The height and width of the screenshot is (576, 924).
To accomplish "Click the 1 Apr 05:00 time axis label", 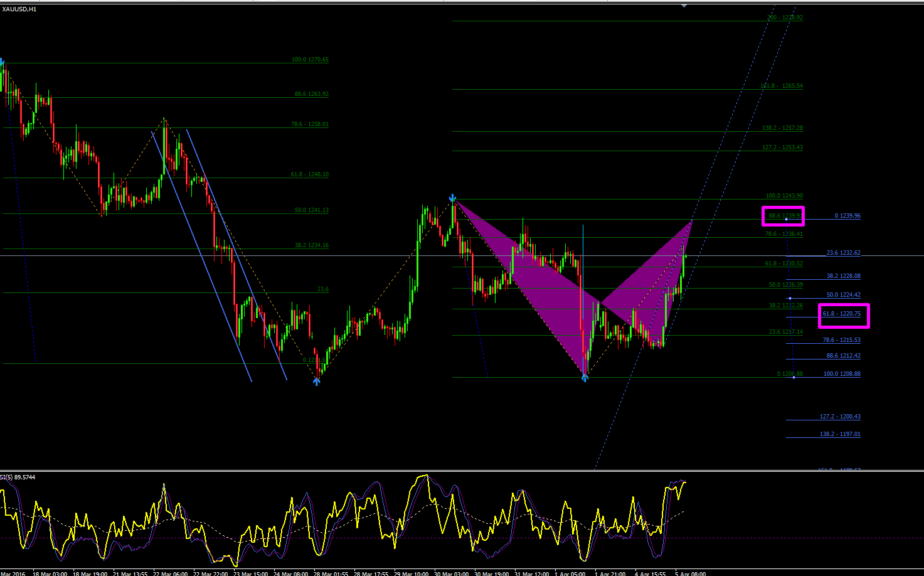I will pos(570,573).
